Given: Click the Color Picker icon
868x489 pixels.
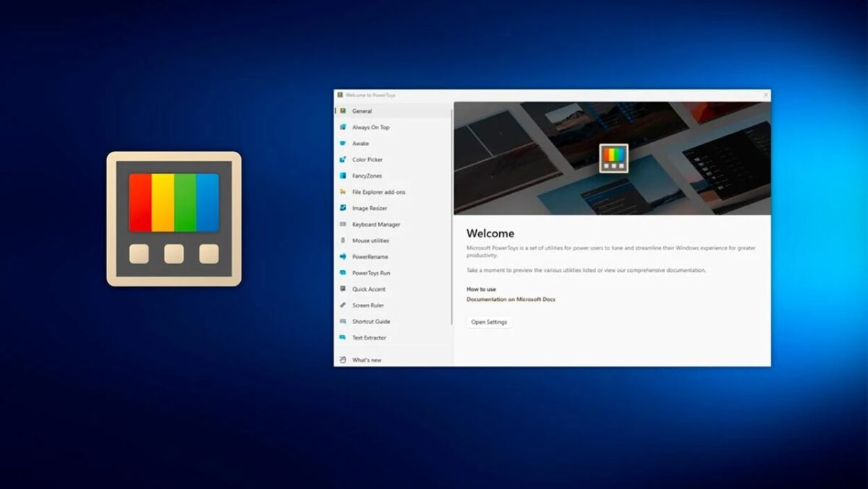Looking at the screenshot, I should tap(343, 159).
